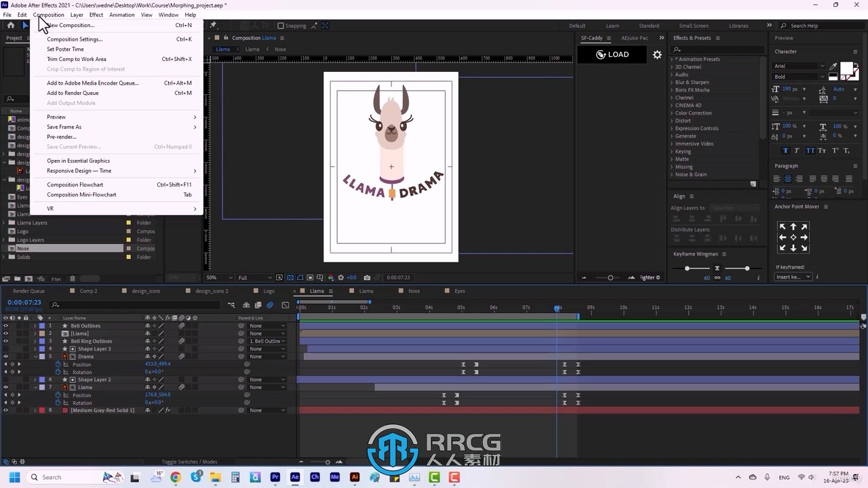Hide the Medium Gray-Red Solid 1 layer
The height and width of the screenshot is (488, 868).
6,410
